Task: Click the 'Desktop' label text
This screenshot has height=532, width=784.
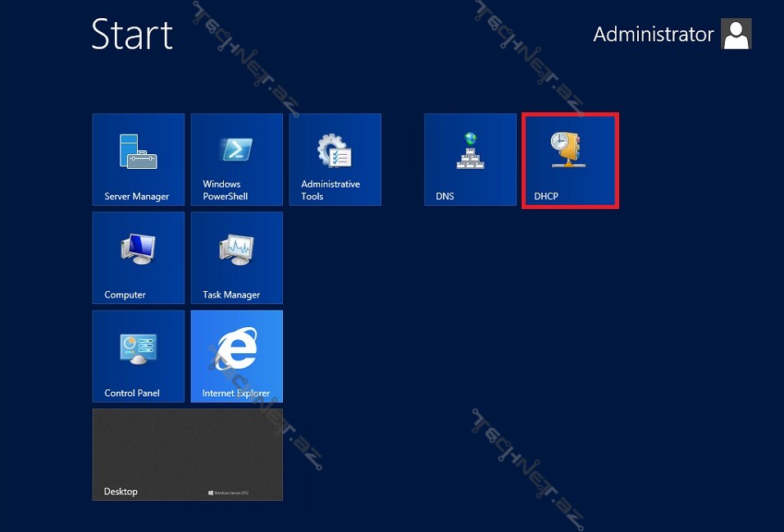Action: (x=121, y=492)
